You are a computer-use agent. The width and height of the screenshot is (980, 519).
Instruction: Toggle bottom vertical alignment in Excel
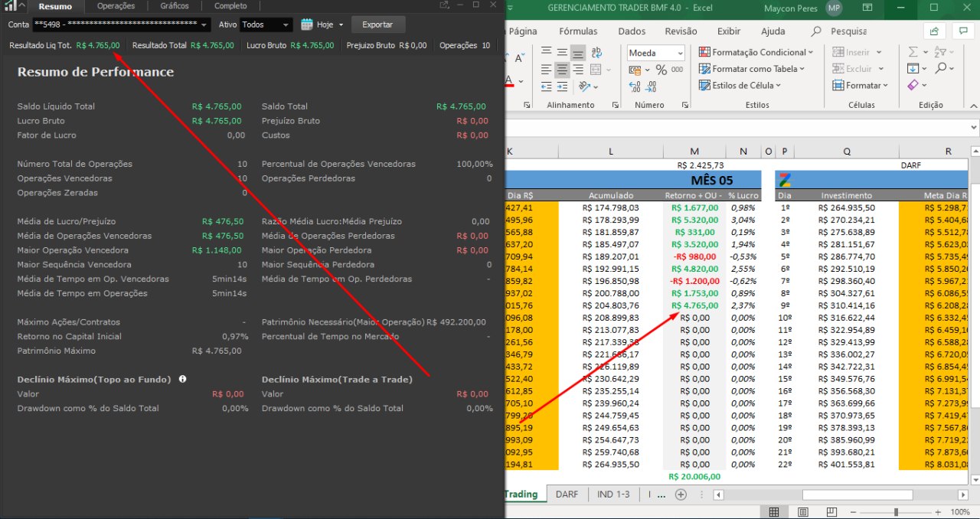coord(578,52)
